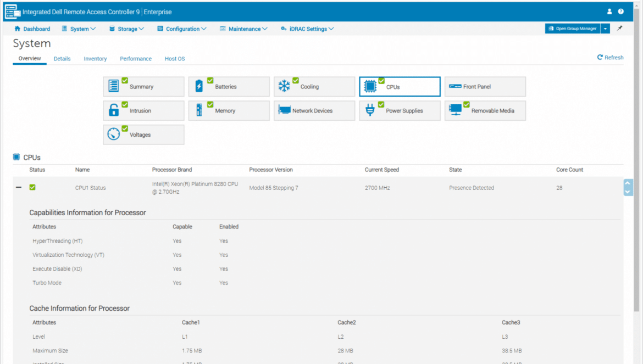Screen dimensions: 643x364
Task: Expand the Storage menu chevron
Action: point(141,29)
